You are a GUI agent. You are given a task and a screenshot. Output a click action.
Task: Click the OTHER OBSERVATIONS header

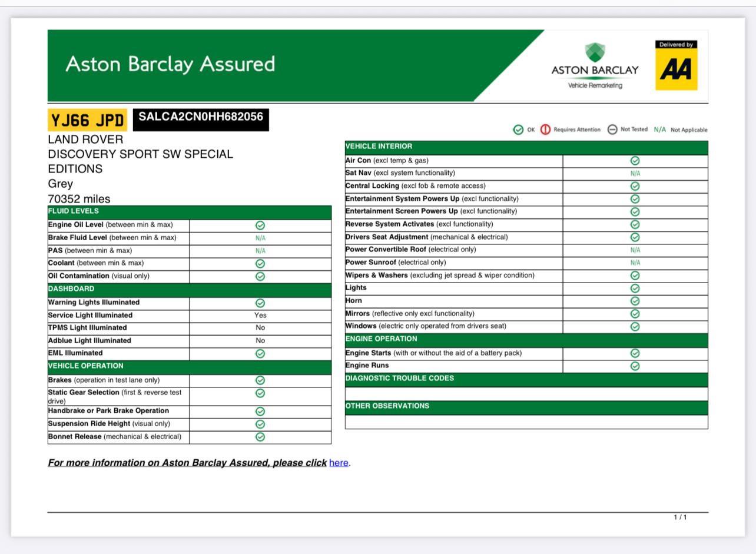coord(526,407)
